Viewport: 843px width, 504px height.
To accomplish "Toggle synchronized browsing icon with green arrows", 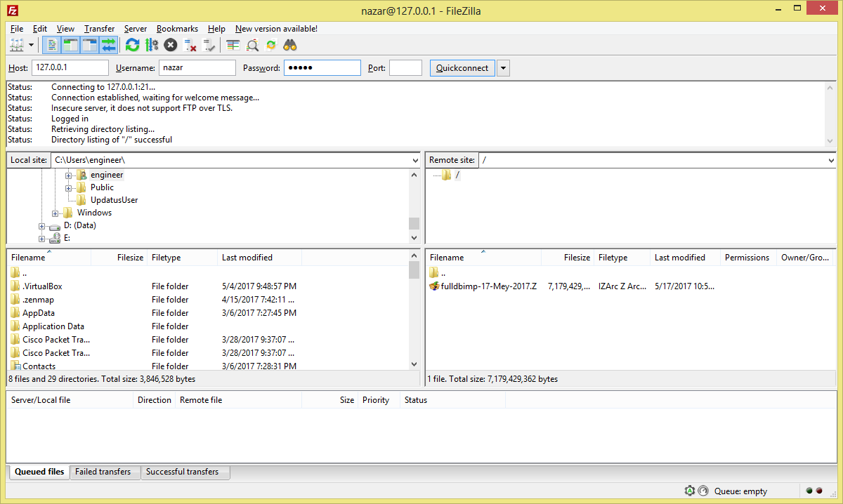I will pyautogui.click(x=271, y=45).
